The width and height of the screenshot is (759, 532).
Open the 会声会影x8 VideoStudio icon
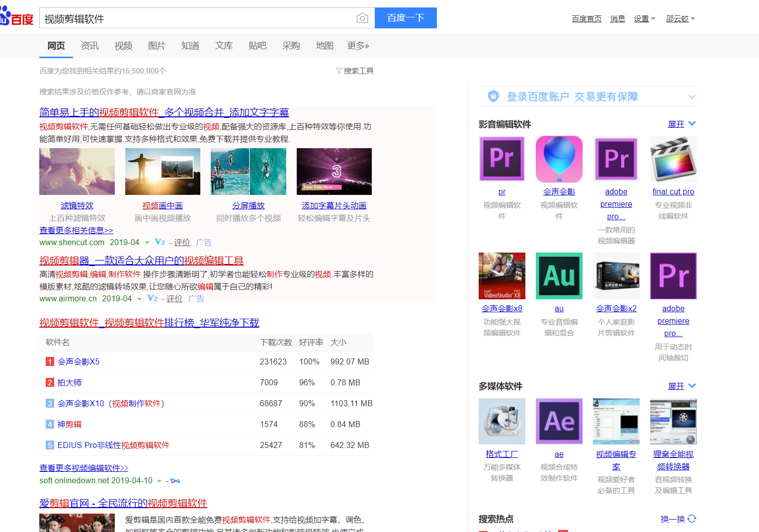502,276
